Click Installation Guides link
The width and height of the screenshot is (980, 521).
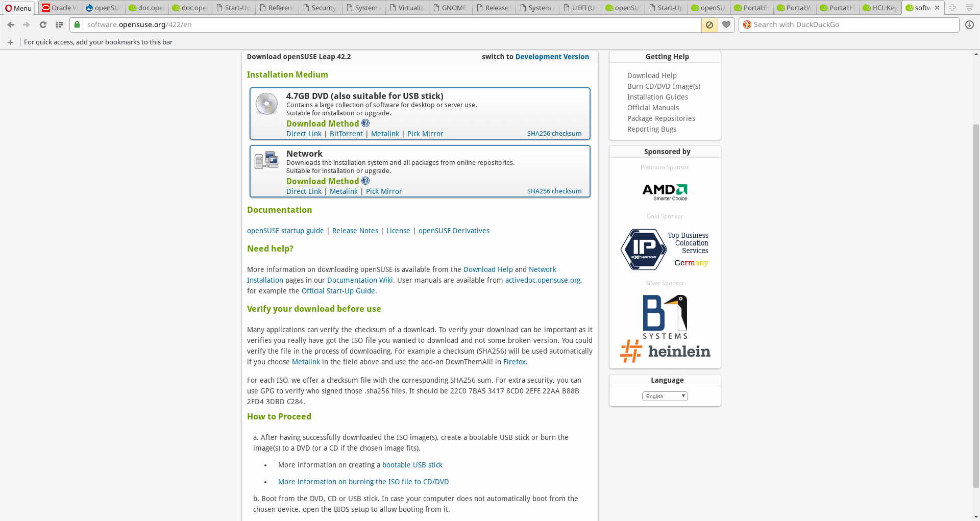pyautogui.click(x=657, y=97)
